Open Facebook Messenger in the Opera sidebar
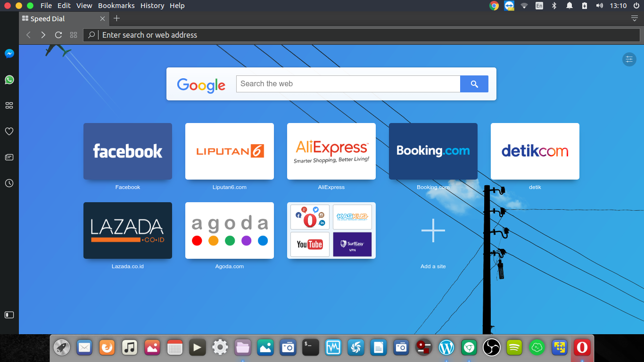Viewport: 644px width, 362px height. (x=9, y=54)
